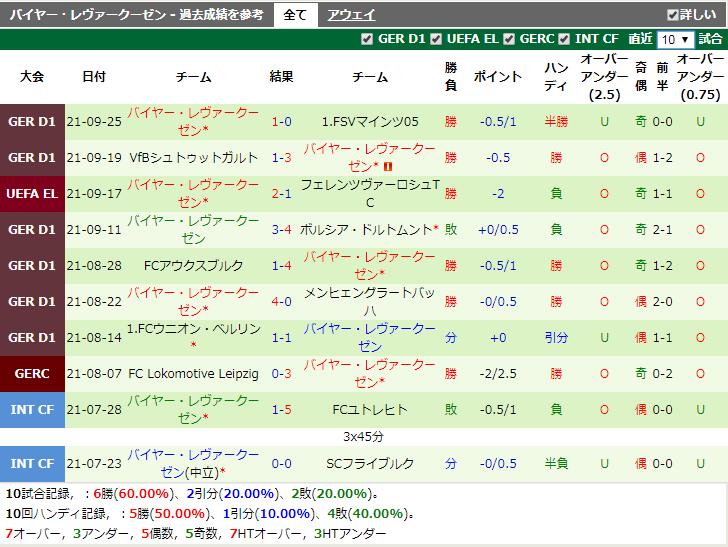Image resolution: width=728 pixels, height=547 pixels.
Task: Click the date 21-08-14
Action: coord(94,338)
